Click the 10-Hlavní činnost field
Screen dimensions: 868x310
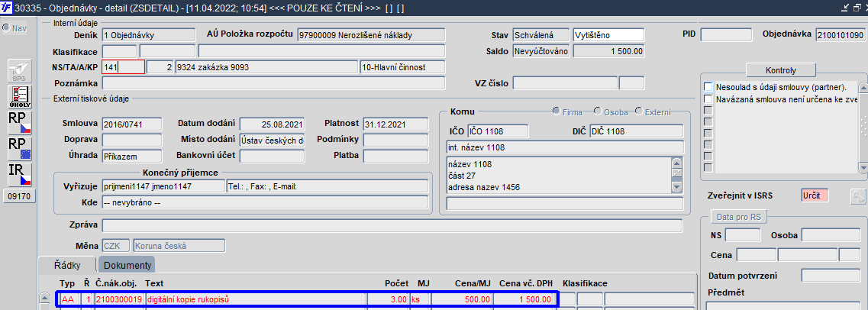402,67
